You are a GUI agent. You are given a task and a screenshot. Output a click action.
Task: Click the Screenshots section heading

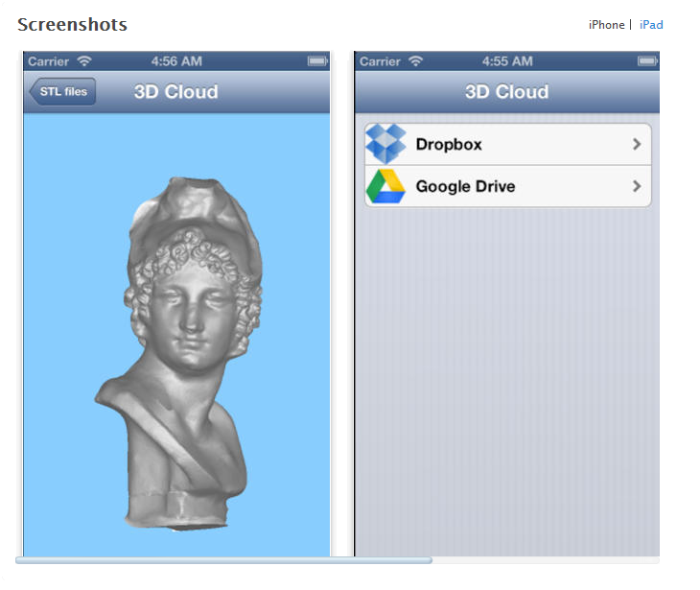[x=72, y=25]
